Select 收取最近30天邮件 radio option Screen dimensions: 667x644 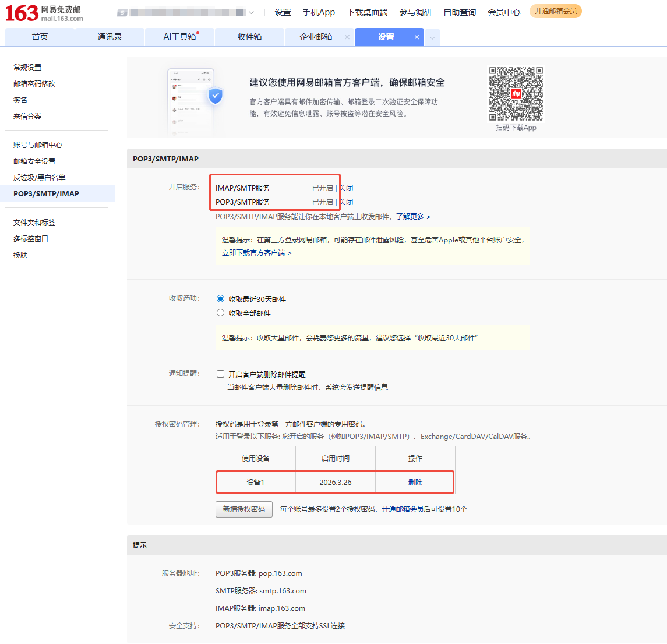point(220,299)
